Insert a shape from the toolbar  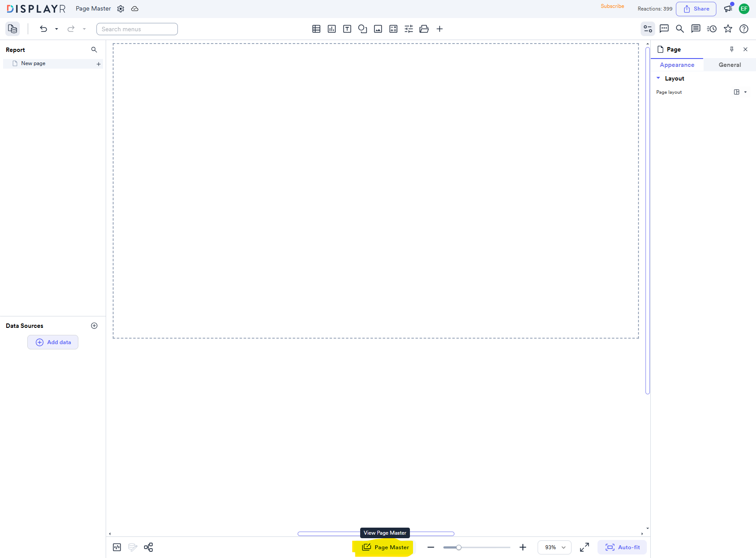click(x=362, y=29)
